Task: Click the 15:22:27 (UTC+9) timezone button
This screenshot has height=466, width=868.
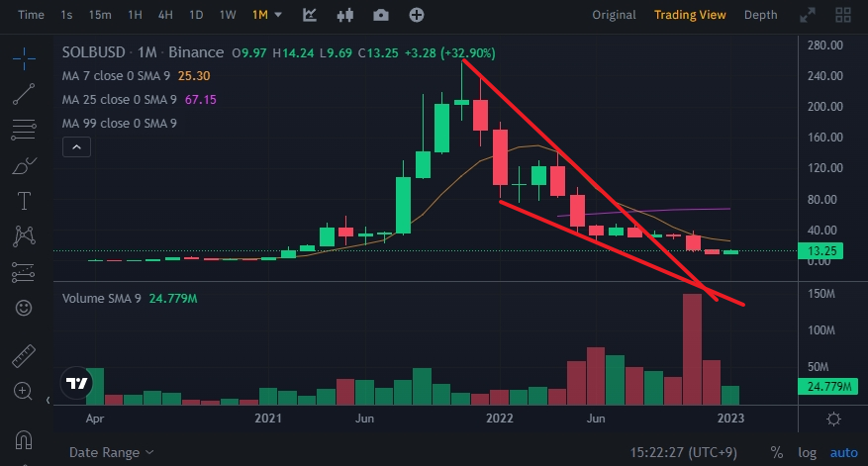Action: click(683, 453)
